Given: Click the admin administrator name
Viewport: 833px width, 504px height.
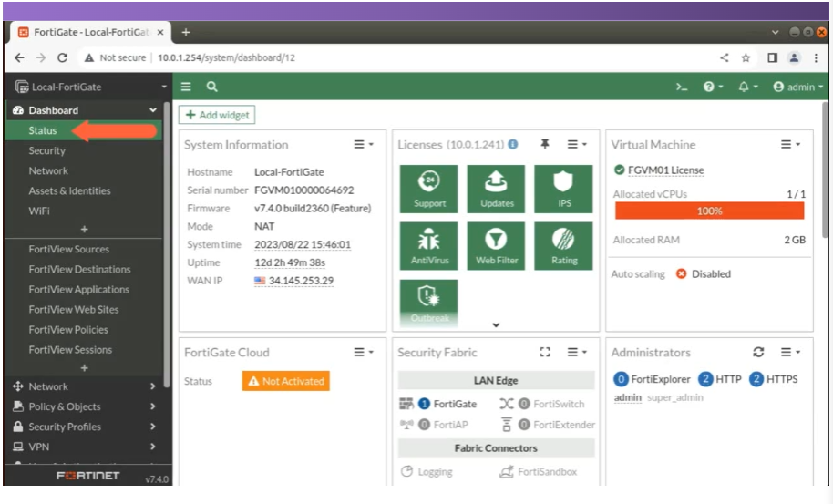Looking at the screenshot, I should tap(627, 397).
